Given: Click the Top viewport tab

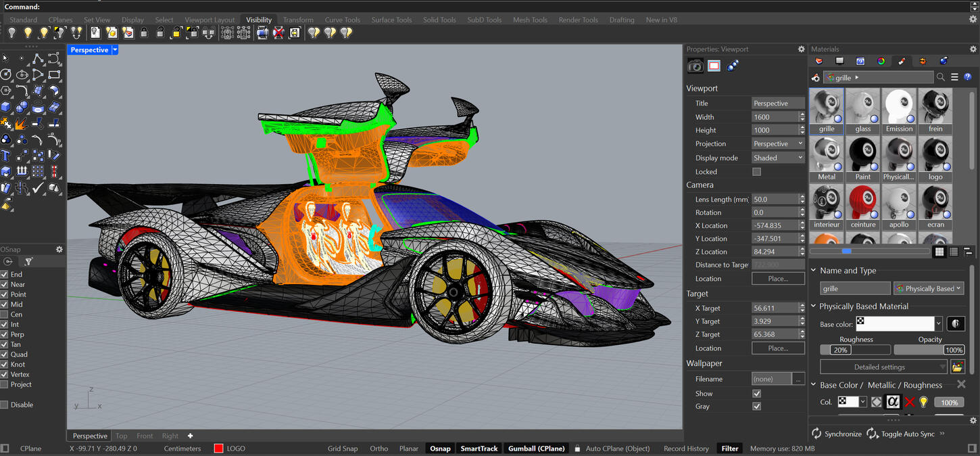Looking at the screenshot, I should 121,436.
